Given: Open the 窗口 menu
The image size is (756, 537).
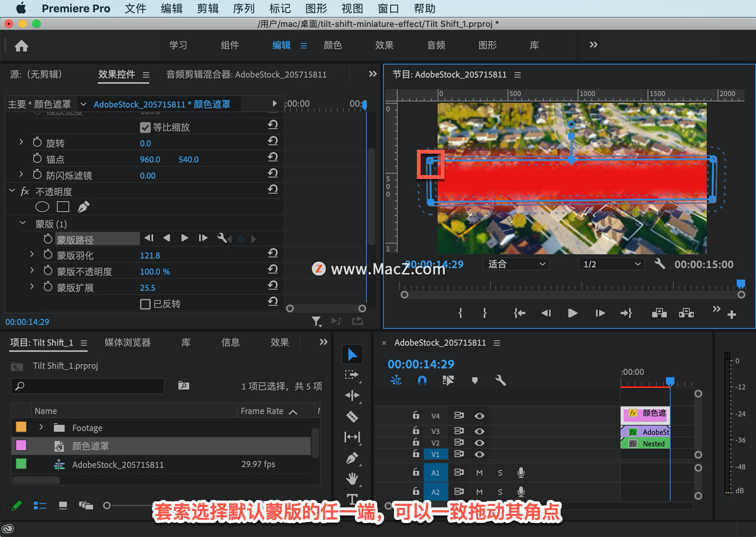Looking at the screenshot, I should 388,8.
